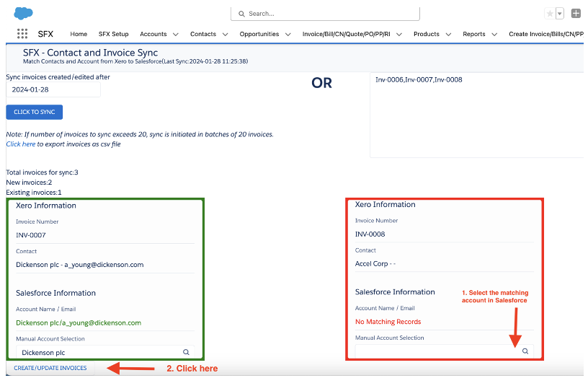Click the contact 'Dickenson plc - a_young@dickenson.com'
The height and width of the screenshot is (378, 588).
[x=80, y=265]
